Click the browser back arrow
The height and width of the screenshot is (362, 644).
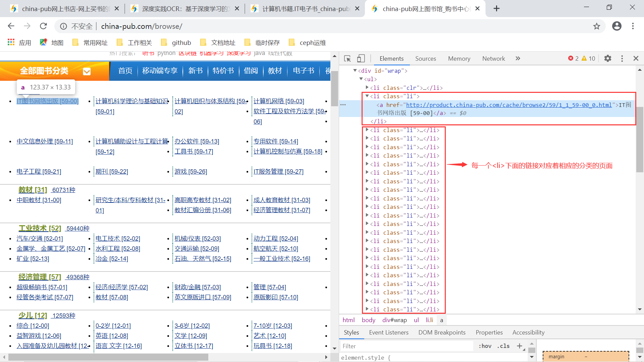[x=11, y=26]
